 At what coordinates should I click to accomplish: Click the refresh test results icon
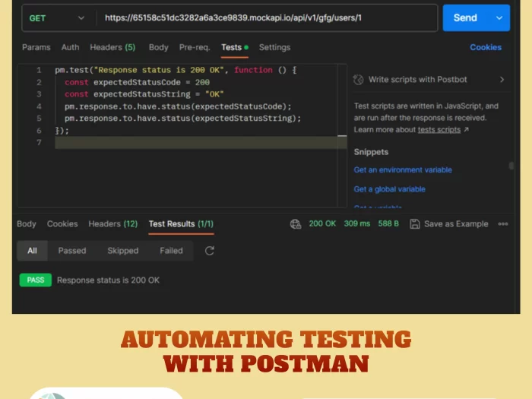209,251
